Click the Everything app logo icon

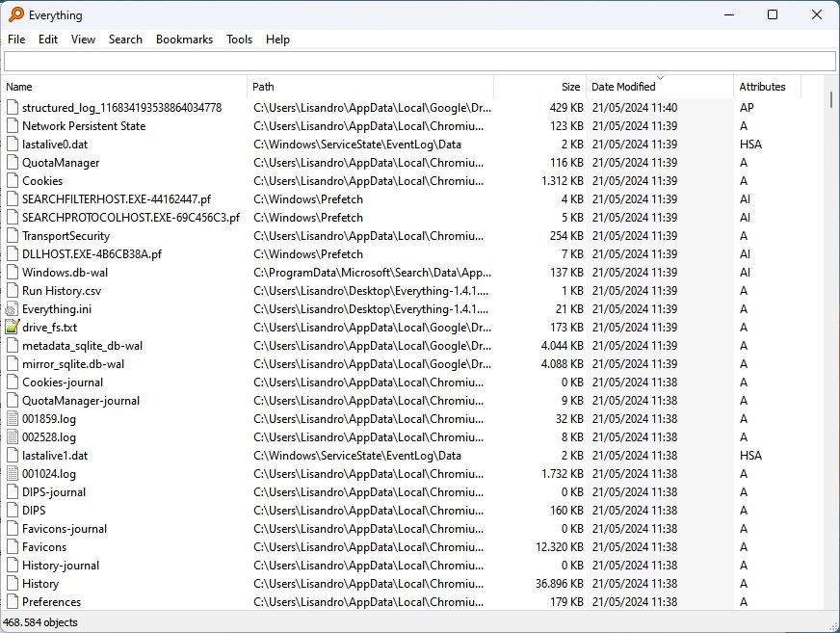[16, 14]
